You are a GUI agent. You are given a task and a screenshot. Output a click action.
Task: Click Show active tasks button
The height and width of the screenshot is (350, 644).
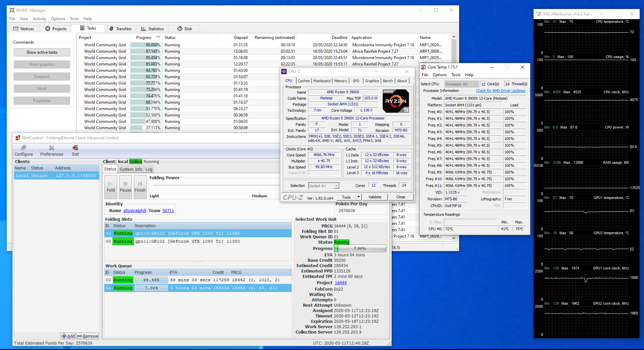tap(42, 52)
